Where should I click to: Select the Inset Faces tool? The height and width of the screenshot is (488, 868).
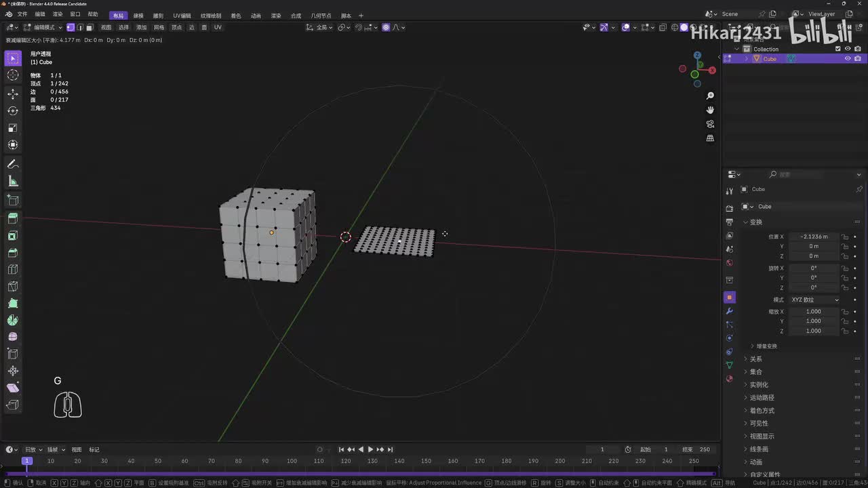click(x=13, y=236)
